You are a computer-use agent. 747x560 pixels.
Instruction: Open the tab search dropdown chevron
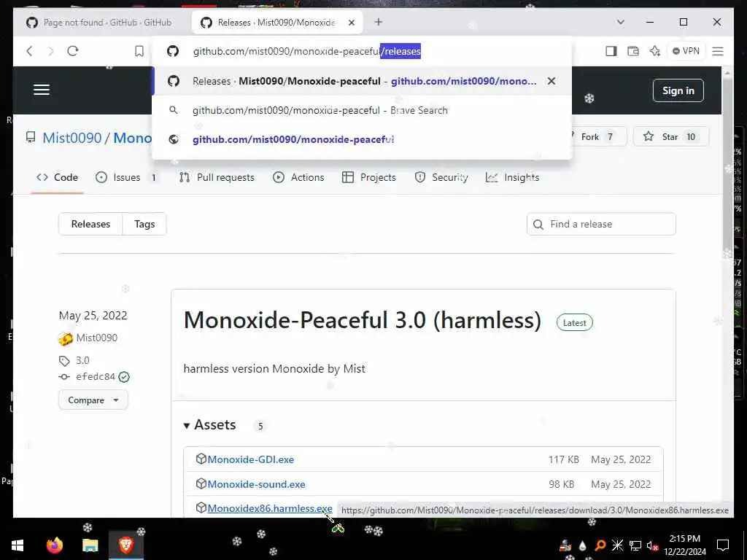coord(620,22)
